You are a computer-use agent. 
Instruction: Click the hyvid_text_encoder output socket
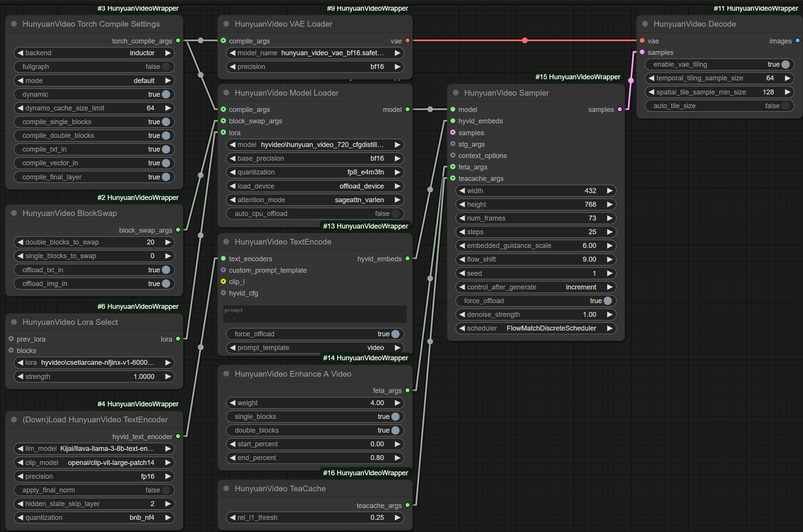pos(178,436)
